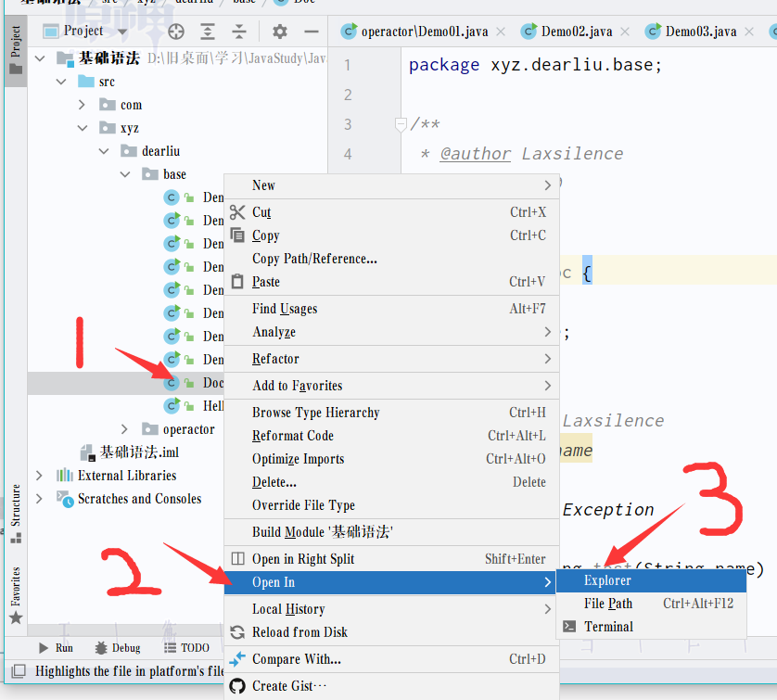Click the GitHub icon for Create Gist
Viewport: 777px width, 700px height.
pyautogui.click(x=237, y=686)
